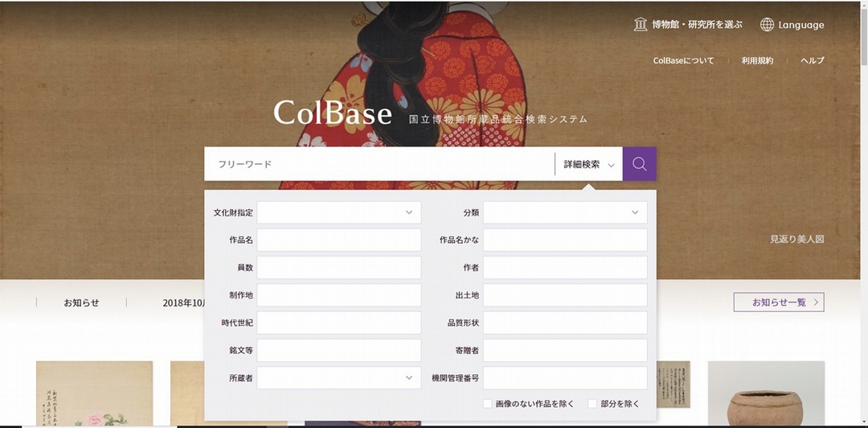
Task: Focus the 作者 input field
Action: click(565, 267)
